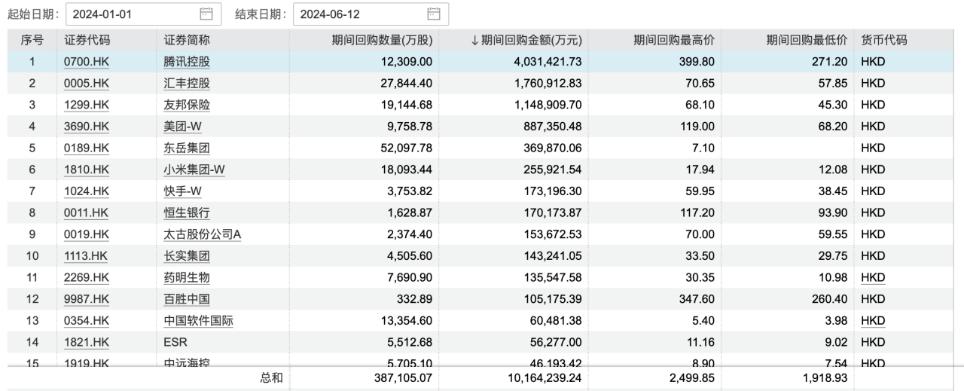Viewport: 964px width, 391px height.
Task: Click the 证券代码 column header
Action: (87, 41)
